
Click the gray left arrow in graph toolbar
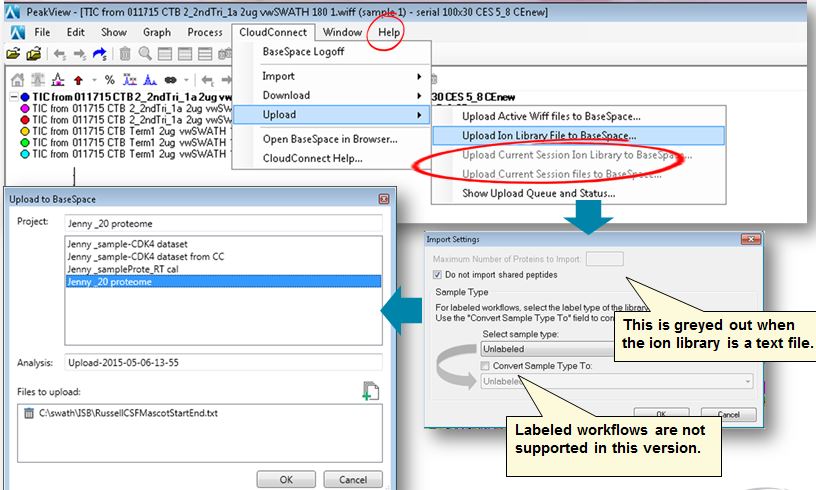click(x=207, y=80)
